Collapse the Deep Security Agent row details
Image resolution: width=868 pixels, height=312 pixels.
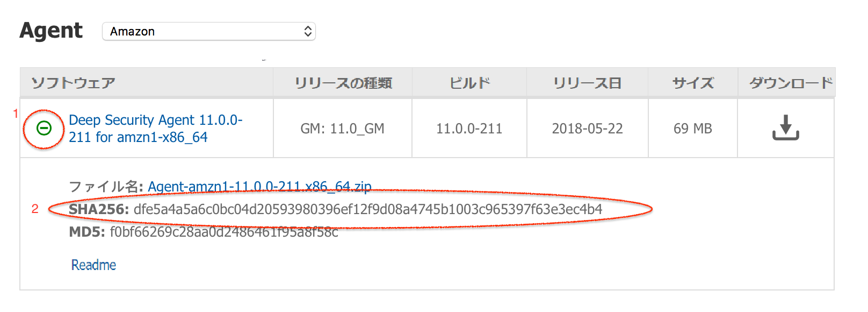coord(44,128)
